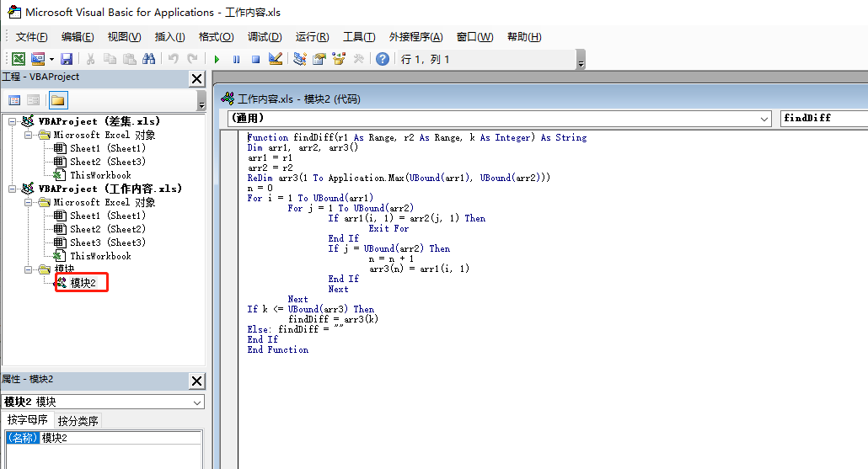
Task: Collapse Microsoft Excel 对象 under 差集.xls
Action: point(28,135)
